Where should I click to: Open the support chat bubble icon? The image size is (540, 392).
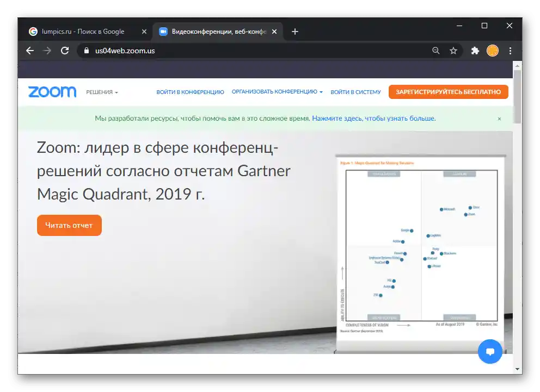point(489,351)
